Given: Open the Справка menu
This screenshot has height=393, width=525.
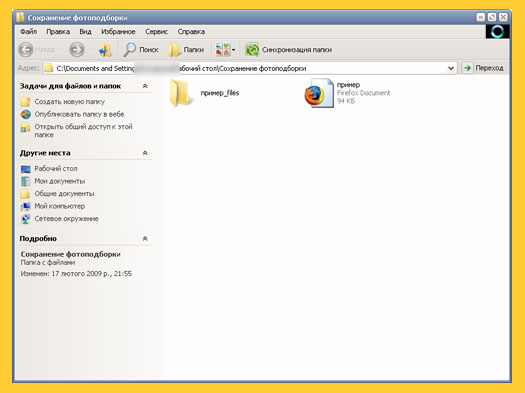Looking at the screenshot, I should coord(191,31).
